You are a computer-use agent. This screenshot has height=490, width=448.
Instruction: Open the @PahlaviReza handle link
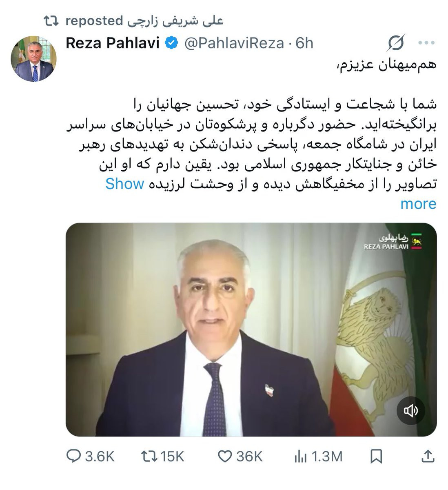234,43
